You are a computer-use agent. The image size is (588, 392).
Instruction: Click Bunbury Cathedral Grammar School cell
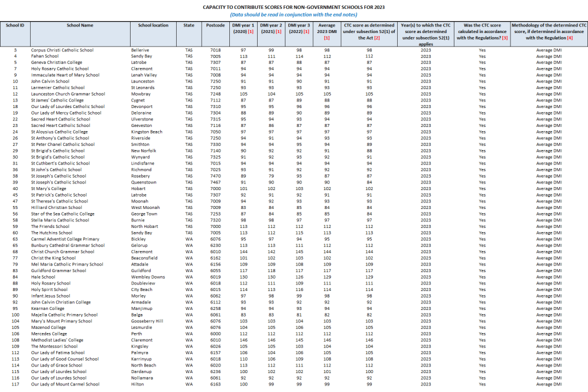(68, 246)
